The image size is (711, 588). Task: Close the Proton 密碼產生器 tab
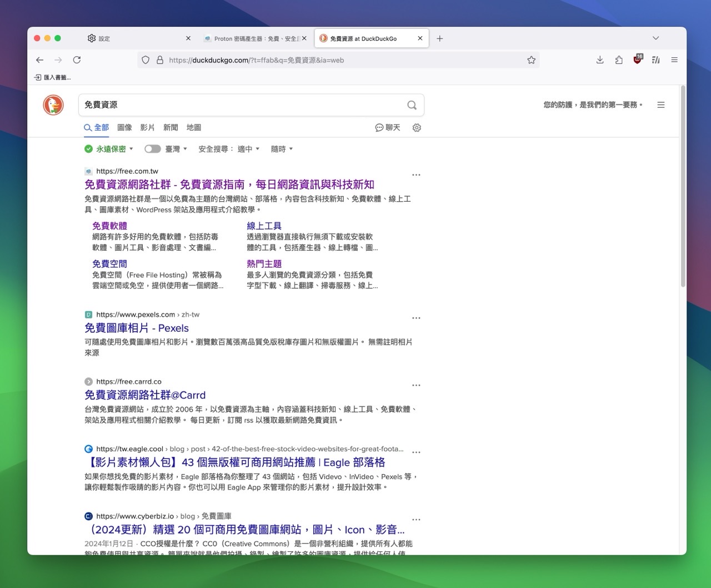tap(304, 38)
